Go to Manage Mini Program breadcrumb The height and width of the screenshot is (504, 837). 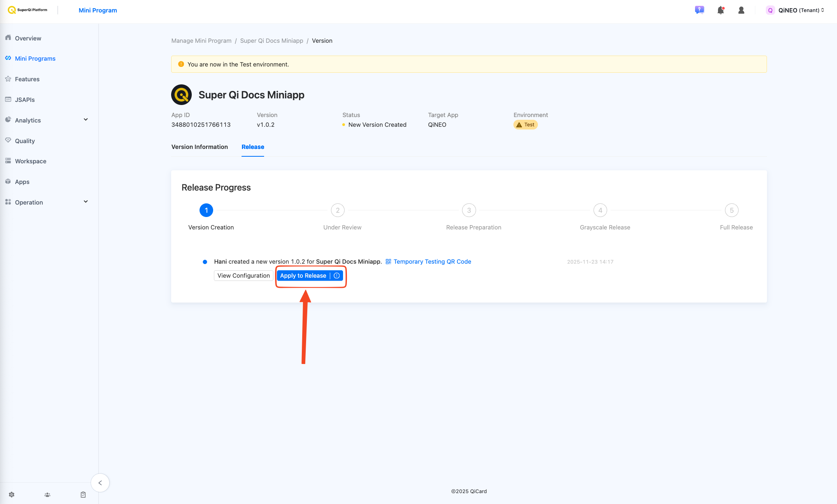click(x=201, y=41)
